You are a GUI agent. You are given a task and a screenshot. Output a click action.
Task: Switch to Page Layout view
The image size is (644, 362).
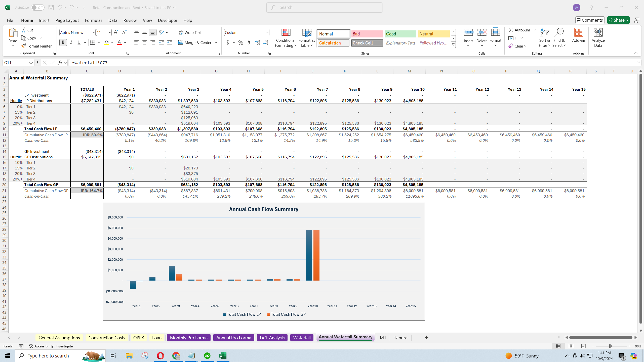pos(571,346)
